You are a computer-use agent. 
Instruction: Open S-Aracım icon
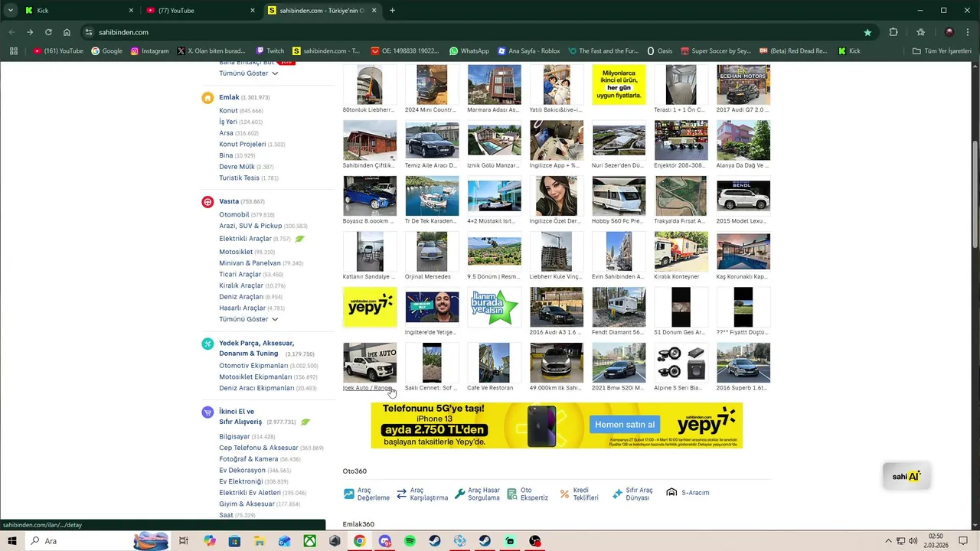671,493
